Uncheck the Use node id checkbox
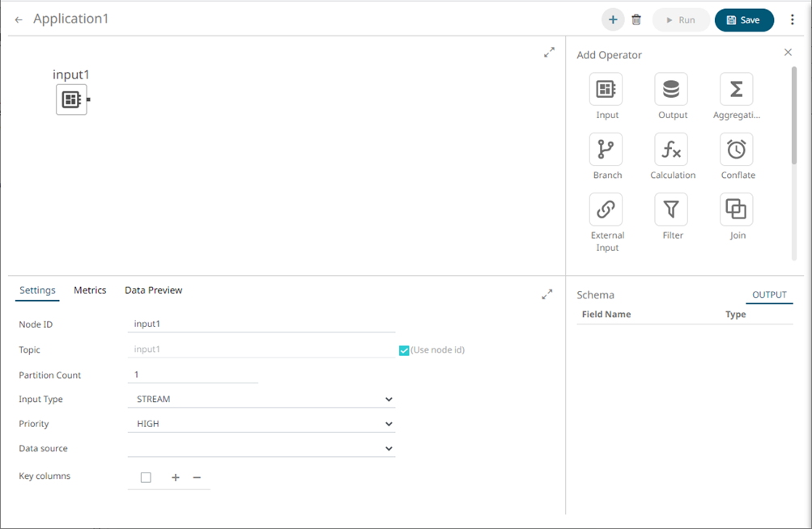 pyautogui.click(x=404, y=350)
